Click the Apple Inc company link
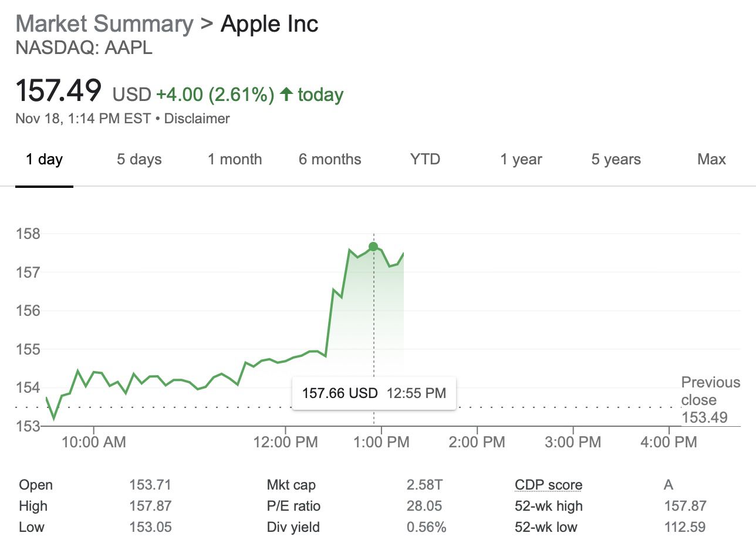This screenshot has height=553, width=756. point(269,24)
